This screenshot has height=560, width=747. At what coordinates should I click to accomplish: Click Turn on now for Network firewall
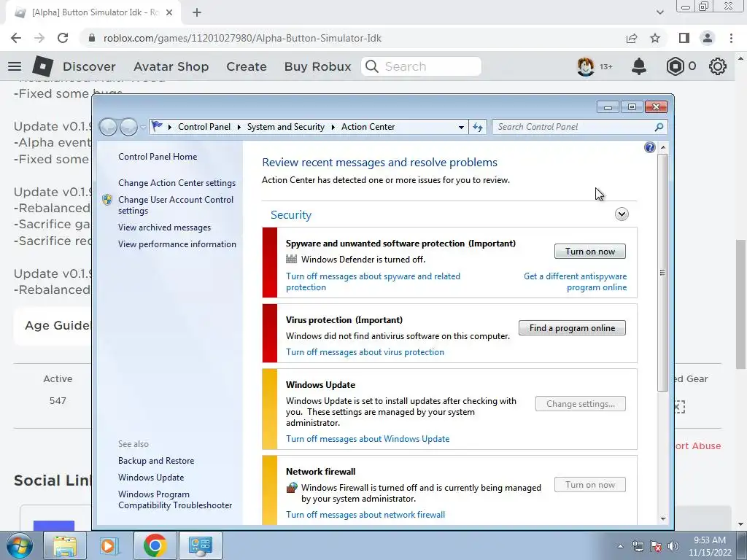tap(589, 485)
